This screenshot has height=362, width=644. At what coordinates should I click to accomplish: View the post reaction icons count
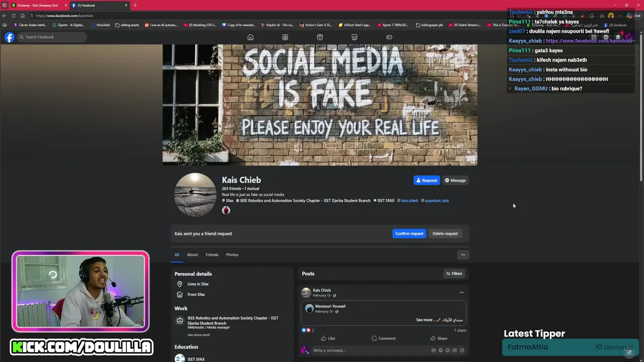click(x=307, y=330)
